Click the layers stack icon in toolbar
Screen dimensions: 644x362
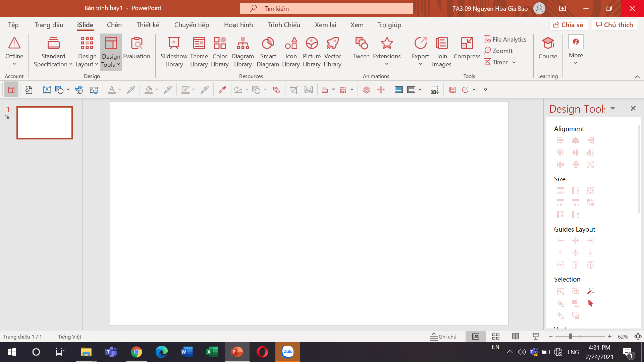click(x=366, y=89)
